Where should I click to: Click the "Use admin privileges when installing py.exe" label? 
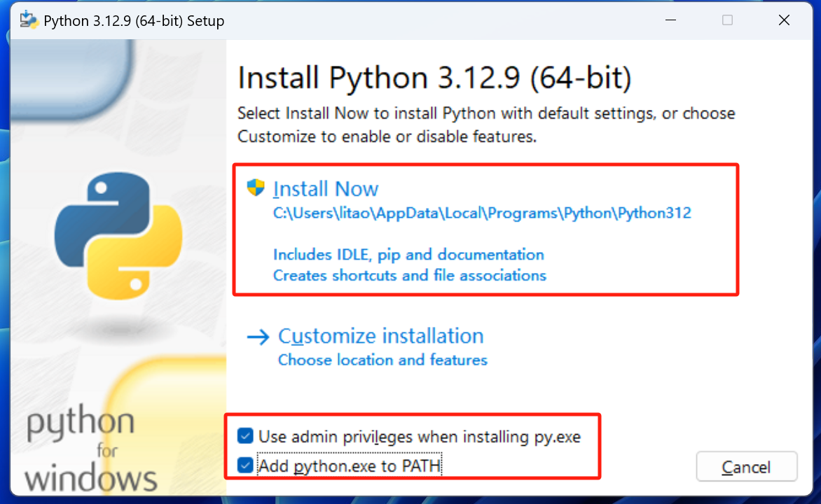tap(419, 437)
